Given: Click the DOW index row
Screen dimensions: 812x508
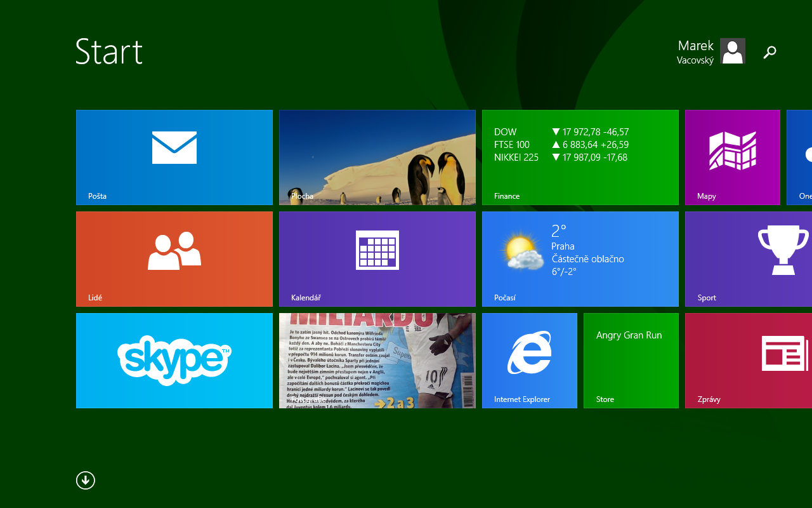Looking at the screenshot, I should (x=561, y=132).
